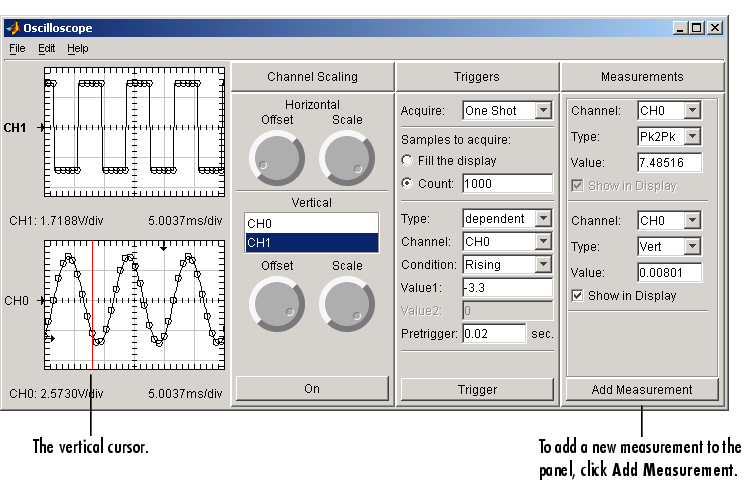The width and height of the screenshot is (751, 497).
Task: Select the Fill the display radio button
Action: (x=407, y=160)
